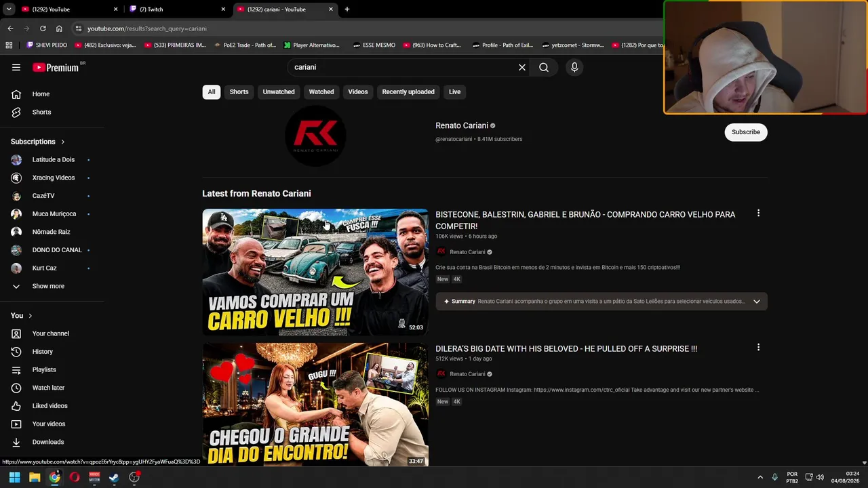This screenshot has width=868, height=488.
Task: Expand the You section
Action: (22, 316)
